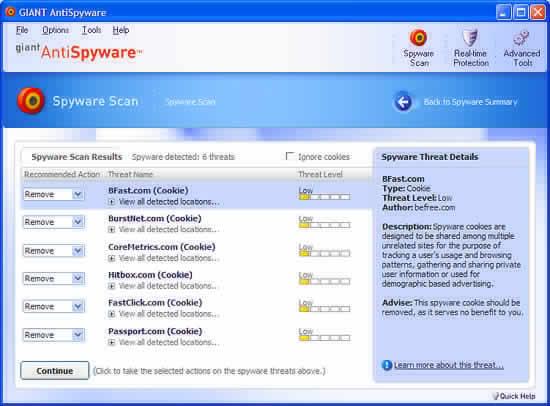
Task: Click the Quick Help icon
Action: pyautogui.click(x=495, y=396)
